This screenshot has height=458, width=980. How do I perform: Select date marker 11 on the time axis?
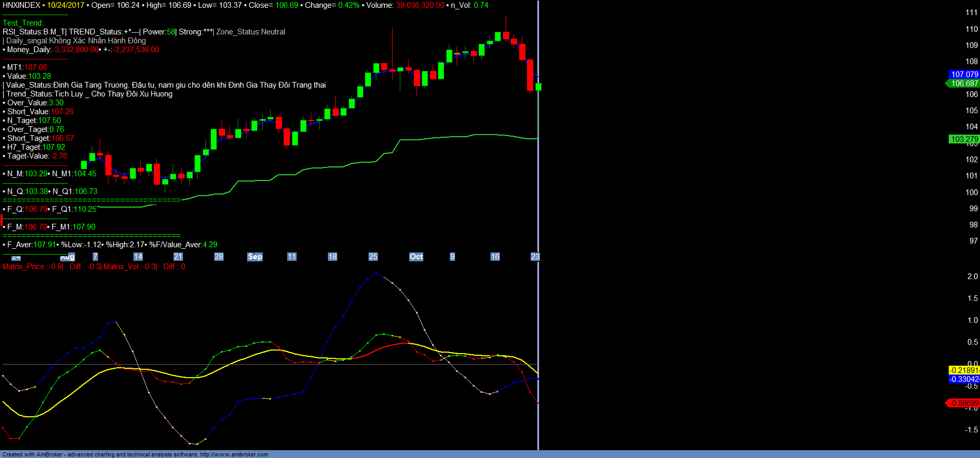(x=291, y=257)
